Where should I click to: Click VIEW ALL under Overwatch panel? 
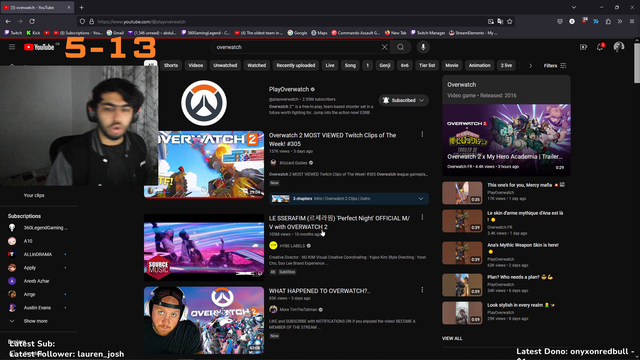click(452, 338)
